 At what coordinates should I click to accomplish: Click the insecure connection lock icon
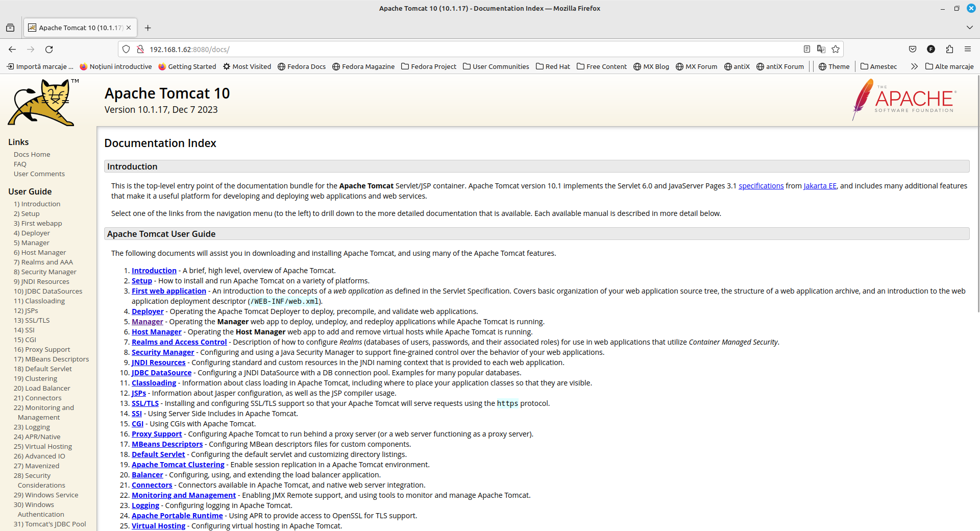(140, 50)
